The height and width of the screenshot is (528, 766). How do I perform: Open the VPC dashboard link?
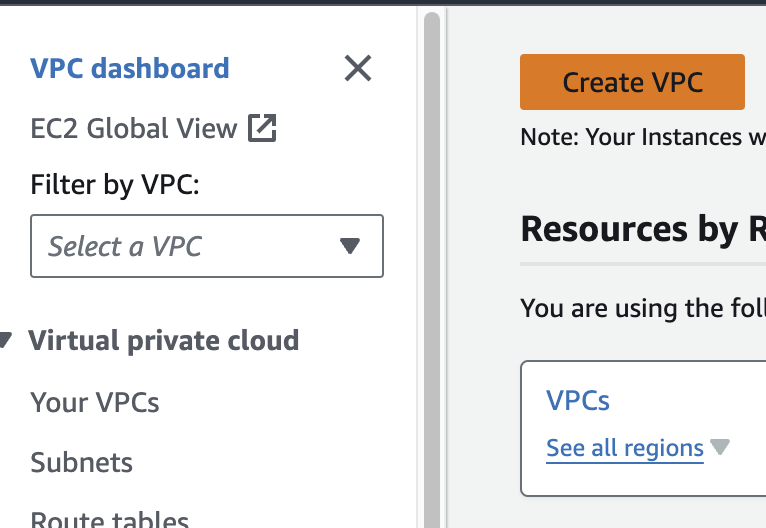130,68
